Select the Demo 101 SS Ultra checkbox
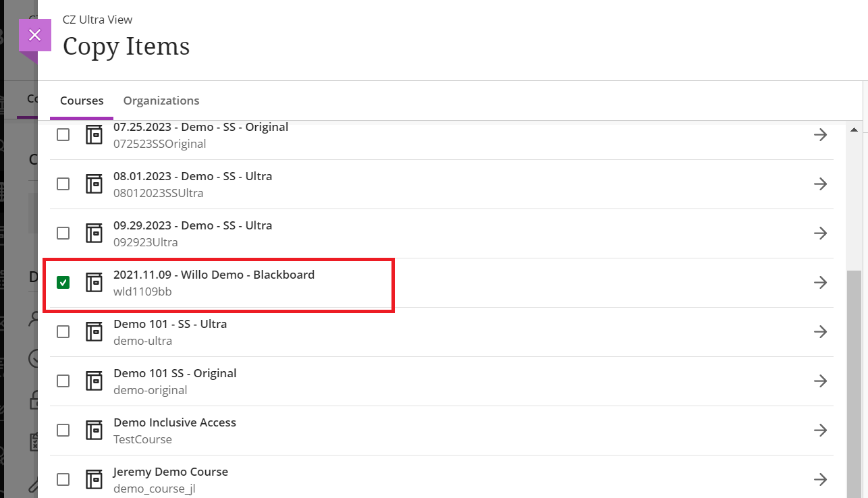The width and height of the screenshot is (868, 498). (x=63, y=332)
